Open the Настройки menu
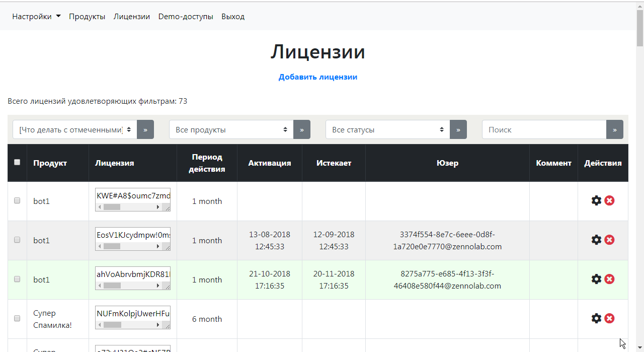The image size is (644, 352). (x=36, y=17)
